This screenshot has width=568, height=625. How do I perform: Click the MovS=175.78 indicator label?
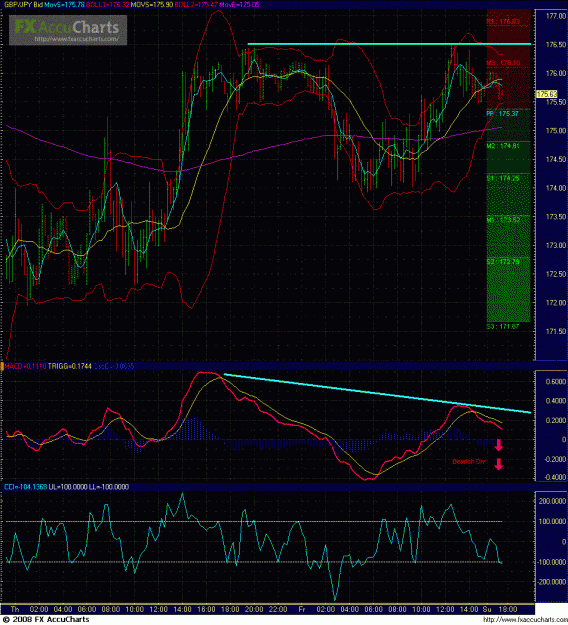[x=65, y=4]
